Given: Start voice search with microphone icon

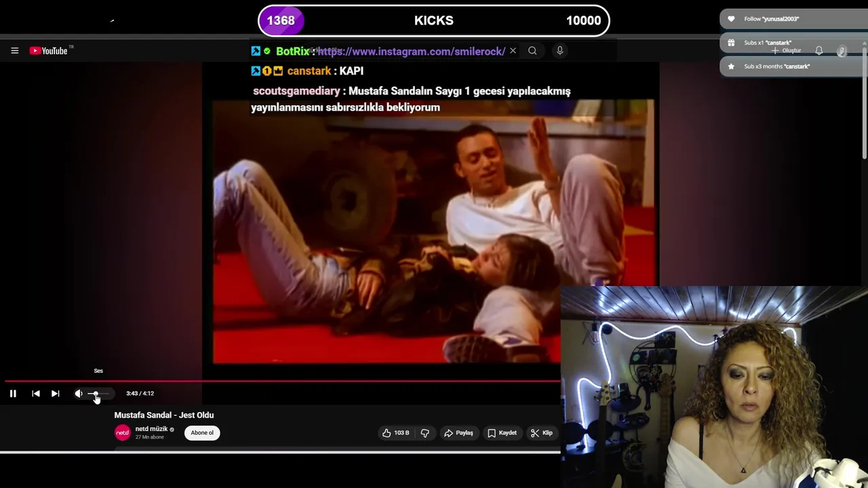Looking at the screenshot, I should [560, 51].
